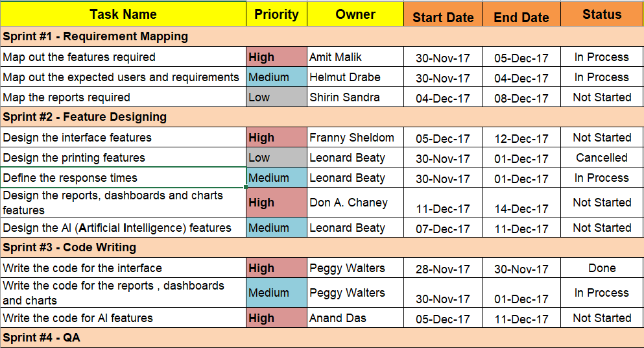Image resolution: width=644 pixels, height=348 pixels.
Task: Click Medium priority for Define the response times
Action: coord(276,178)
